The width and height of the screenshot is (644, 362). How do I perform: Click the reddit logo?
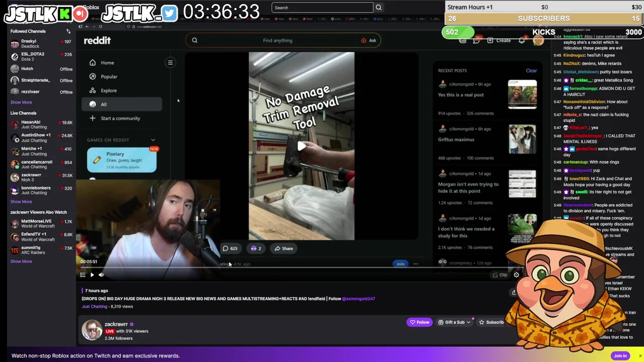point(97,40)
